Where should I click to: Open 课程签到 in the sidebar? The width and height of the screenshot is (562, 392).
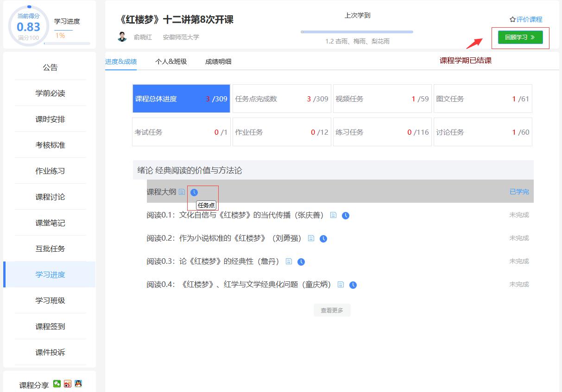click(x=50, y=326)
